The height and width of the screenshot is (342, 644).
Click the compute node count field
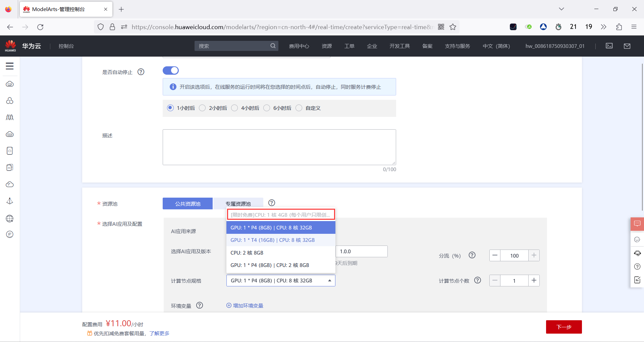pos(515,280)
